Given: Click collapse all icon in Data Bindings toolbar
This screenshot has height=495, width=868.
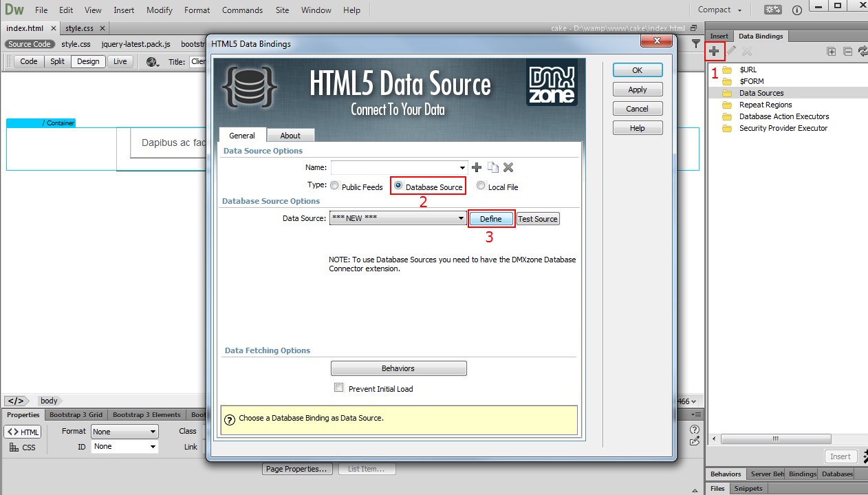Looking at the screenshot, I should click(847, 51).
